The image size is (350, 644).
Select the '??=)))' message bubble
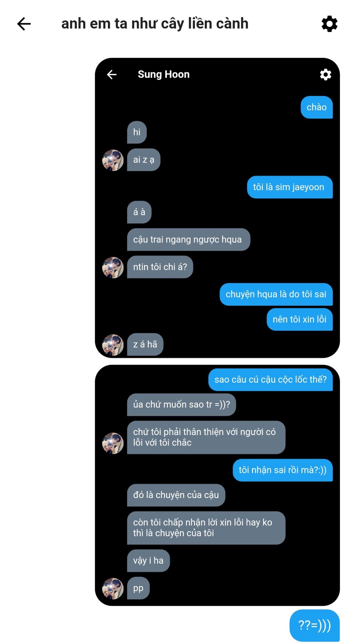(314, 626)
